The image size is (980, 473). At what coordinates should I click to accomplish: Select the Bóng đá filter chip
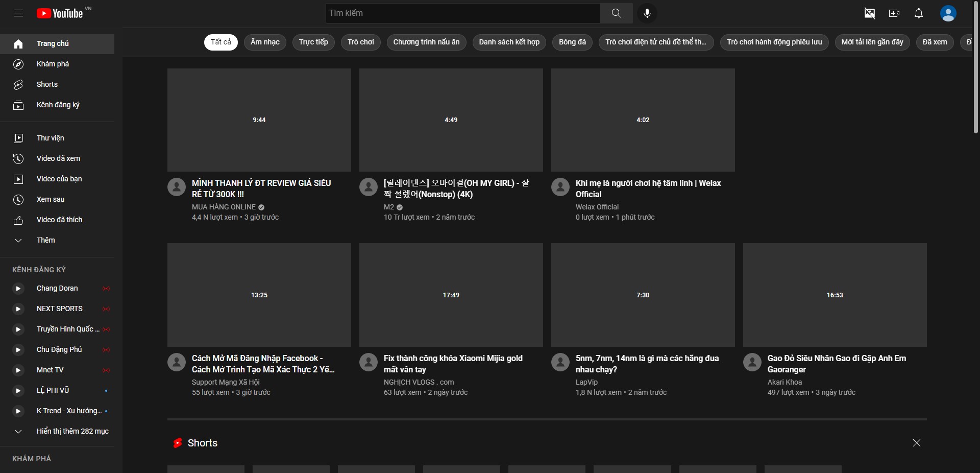point(572,42)
